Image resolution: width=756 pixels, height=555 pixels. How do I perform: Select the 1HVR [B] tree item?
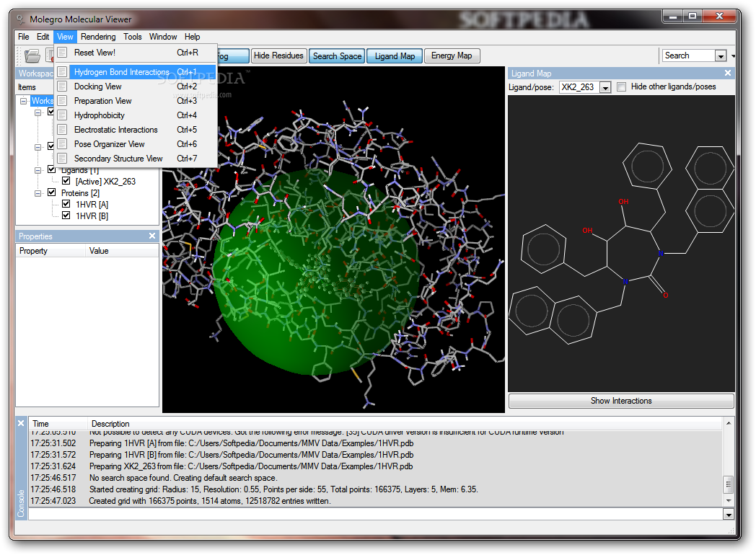click(92, 216)
